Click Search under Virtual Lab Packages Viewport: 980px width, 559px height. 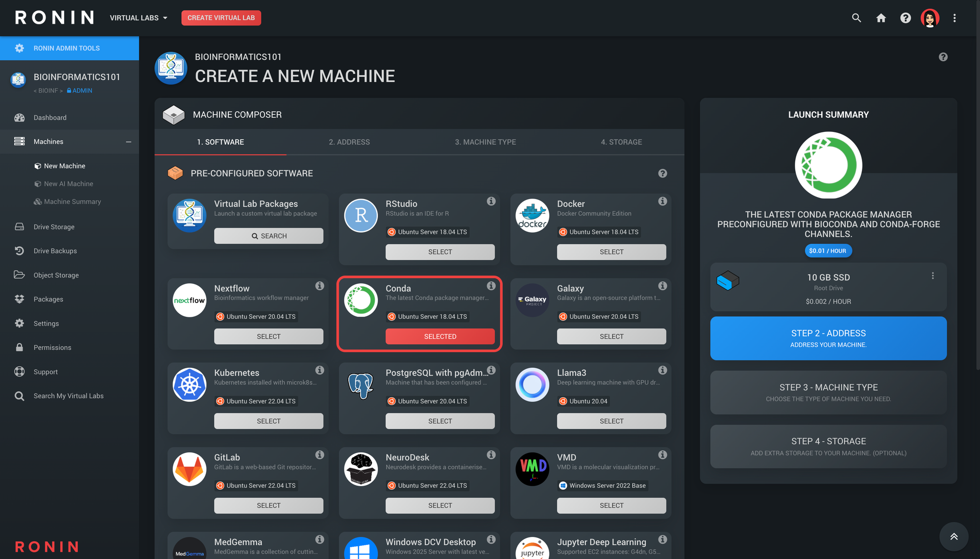(x=269, y=236)
